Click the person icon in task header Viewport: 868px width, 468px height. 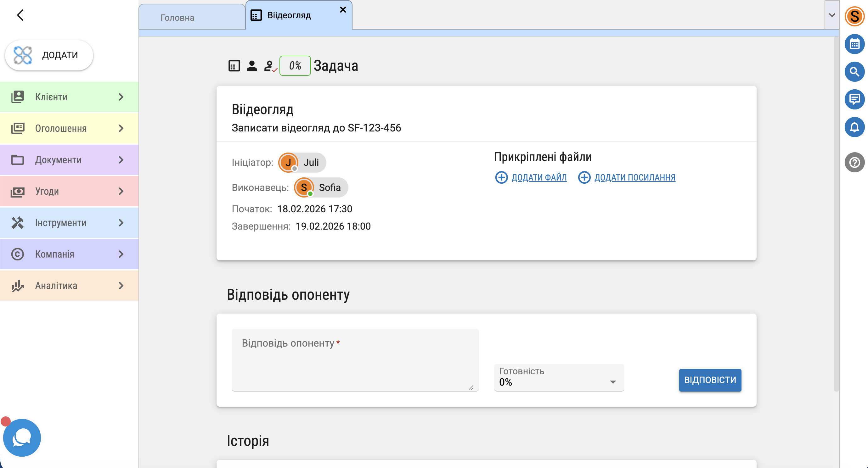click(252, 66)
